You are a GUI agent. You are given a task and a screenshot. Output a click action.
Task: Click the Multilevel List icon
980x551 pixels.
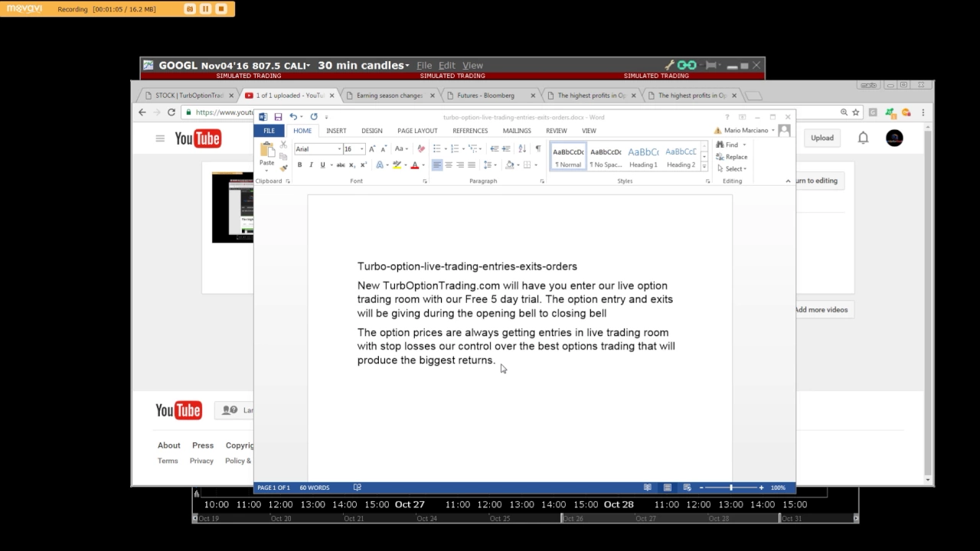point(473,148)
